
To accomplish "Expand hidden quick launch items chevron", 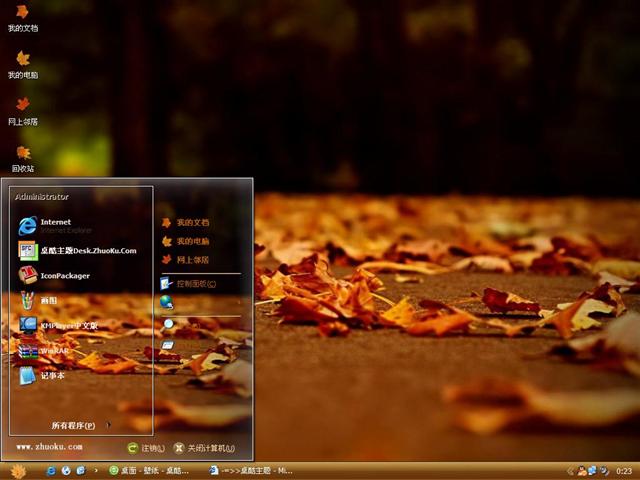I will tap(96, 470).
